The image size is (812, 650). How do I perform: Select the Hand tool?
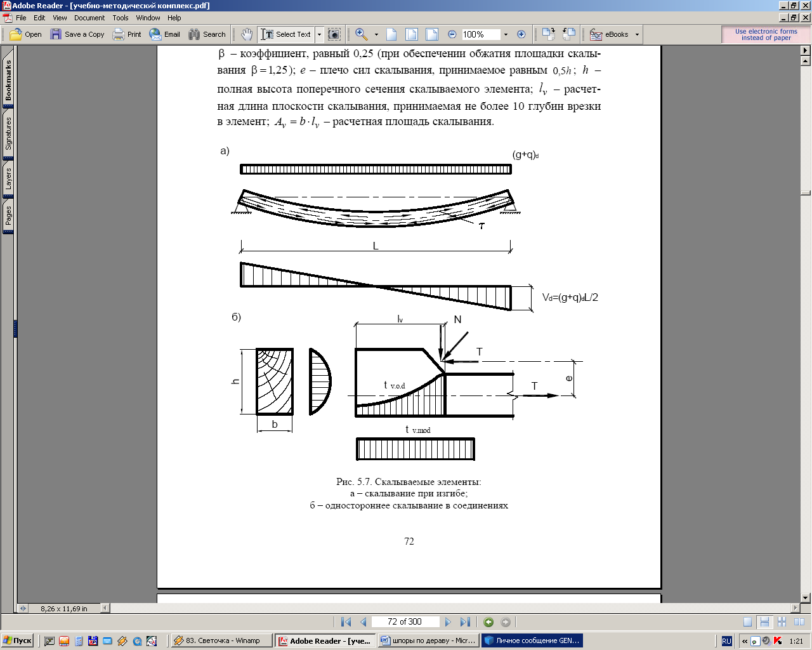[246, 34]
